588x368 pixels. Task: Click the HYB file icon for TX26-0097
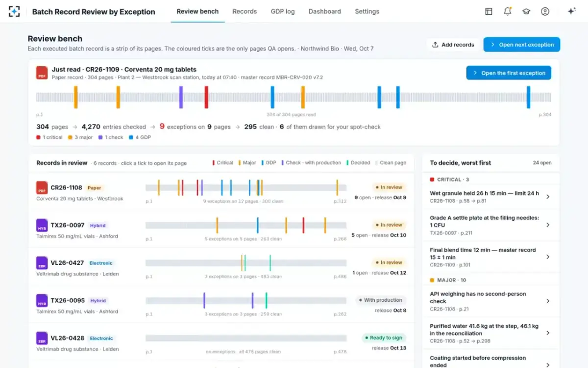coord(42,225)
